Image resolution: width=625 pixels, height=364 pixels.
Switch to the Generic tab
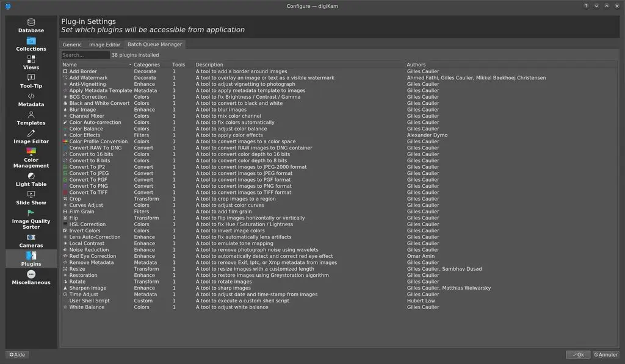pos(72,44)
